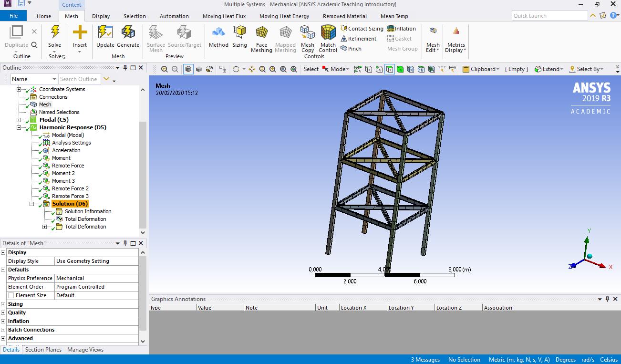Click the Match Control icon
This screenshot has height=364, width=621.
tap(328, 32)
